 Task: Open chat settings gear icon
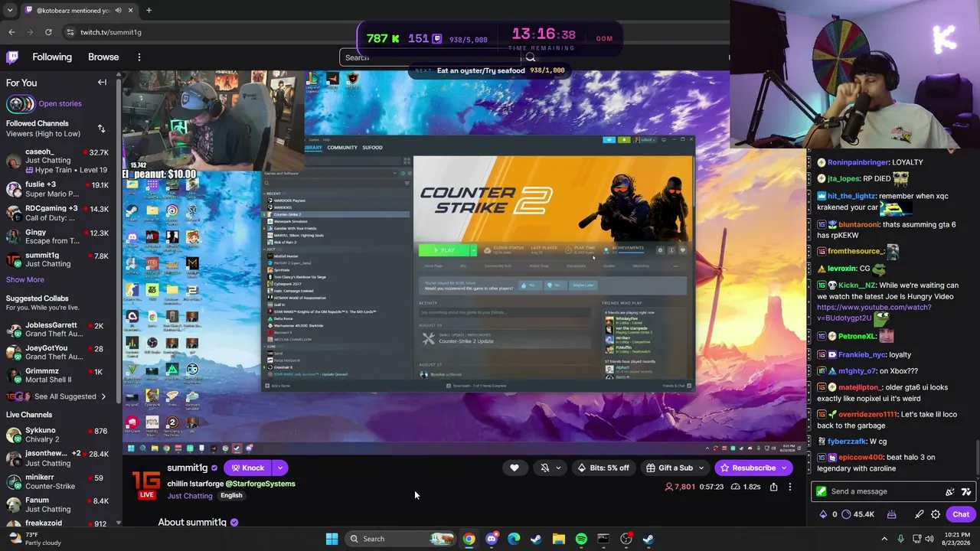936,514
